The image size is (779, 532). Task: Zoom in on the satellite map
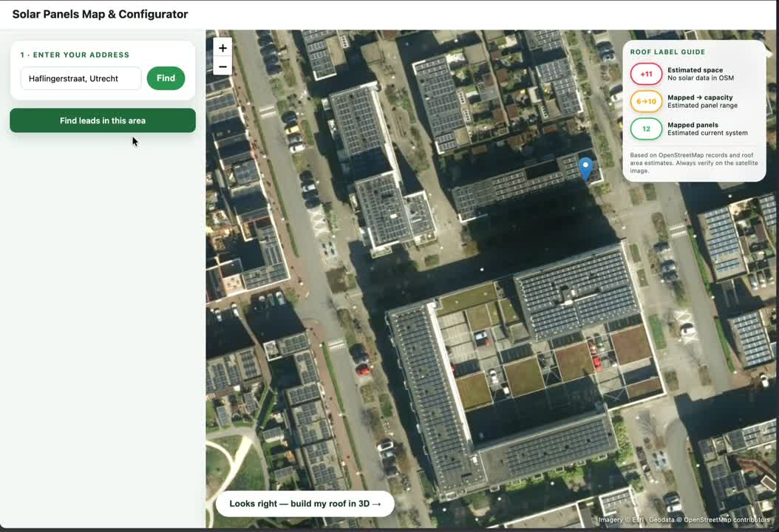coord(222,48)
